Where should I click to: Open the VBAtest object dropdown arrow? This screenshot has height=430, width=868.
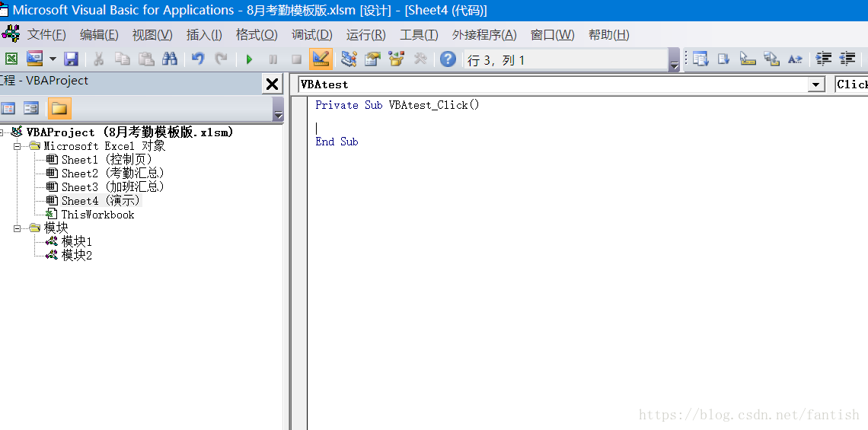(x=816, y=84)
